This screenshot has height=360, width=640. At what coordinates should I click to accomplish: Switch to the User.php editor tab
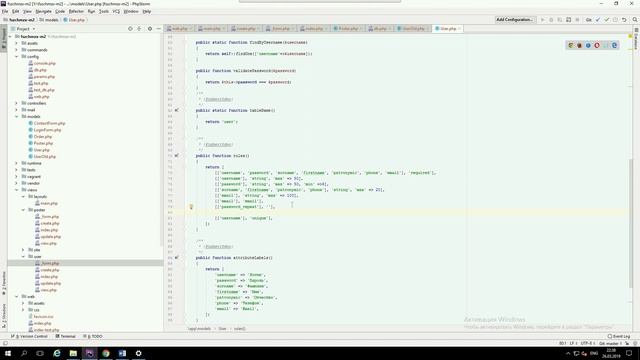coord(448,29)
